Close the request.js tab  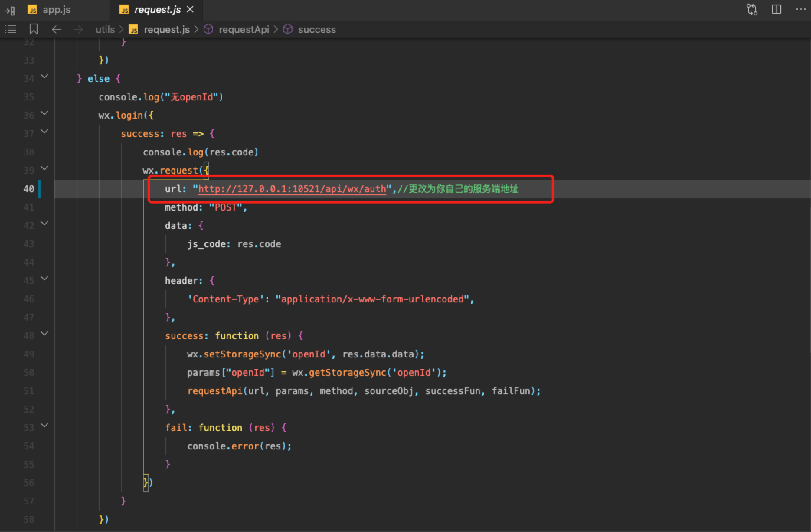pos(190,10)
